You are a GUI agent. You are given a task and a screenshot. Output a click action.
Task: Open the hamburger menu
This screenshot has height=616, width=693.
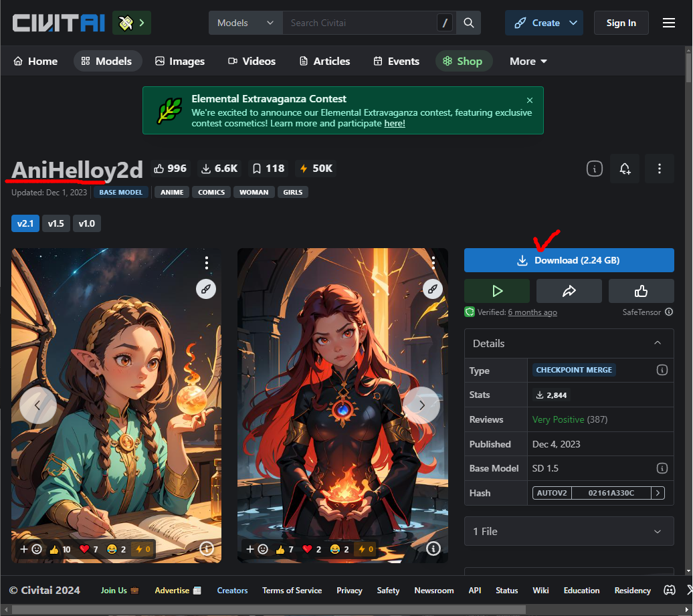pos(669,23)
